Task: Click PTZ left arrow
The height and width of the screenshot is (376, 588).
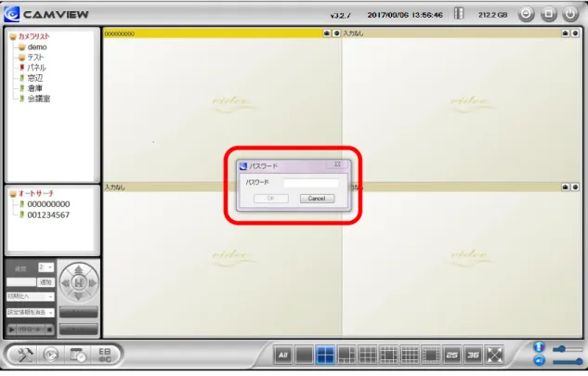Action: [x=65, y=283]
